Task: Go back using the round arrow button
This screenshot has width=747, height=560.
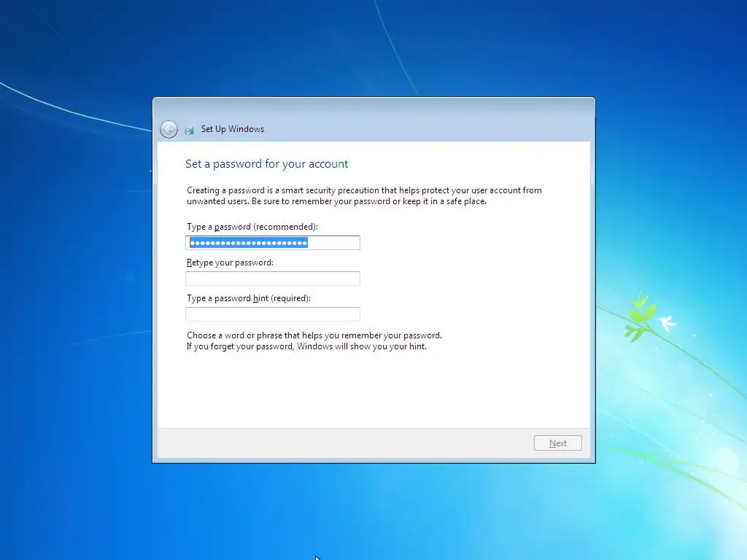Action: [x=169, y=129]
